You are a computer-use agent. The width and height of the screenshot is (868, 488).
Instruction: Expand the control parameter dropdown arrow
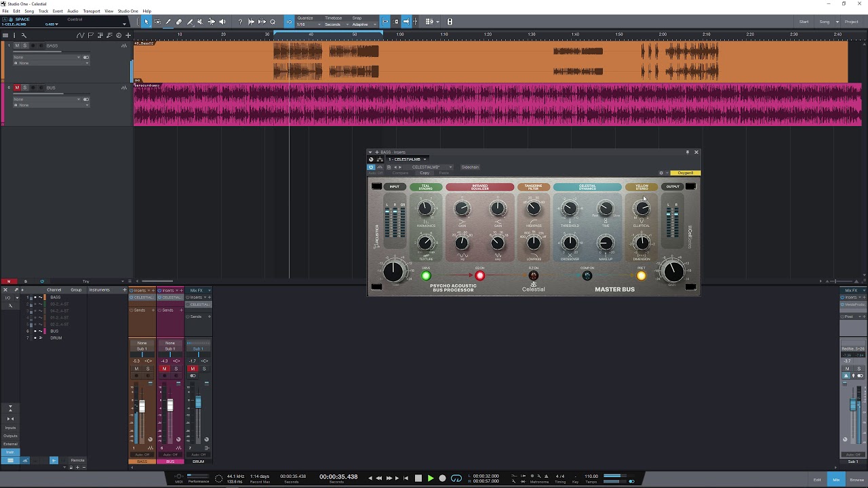tap(125, 24)
